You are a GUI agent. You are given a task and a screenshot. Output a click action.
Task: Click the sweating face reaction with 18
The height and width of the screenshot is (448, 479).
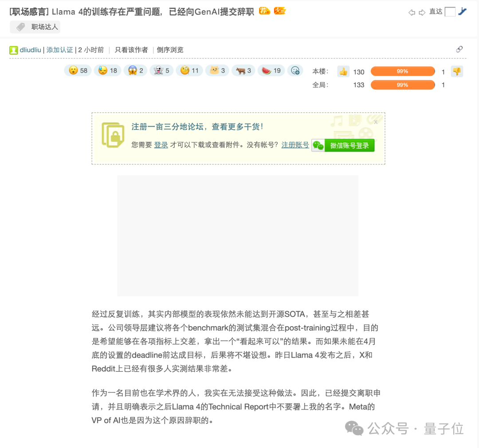coord(107,71)
